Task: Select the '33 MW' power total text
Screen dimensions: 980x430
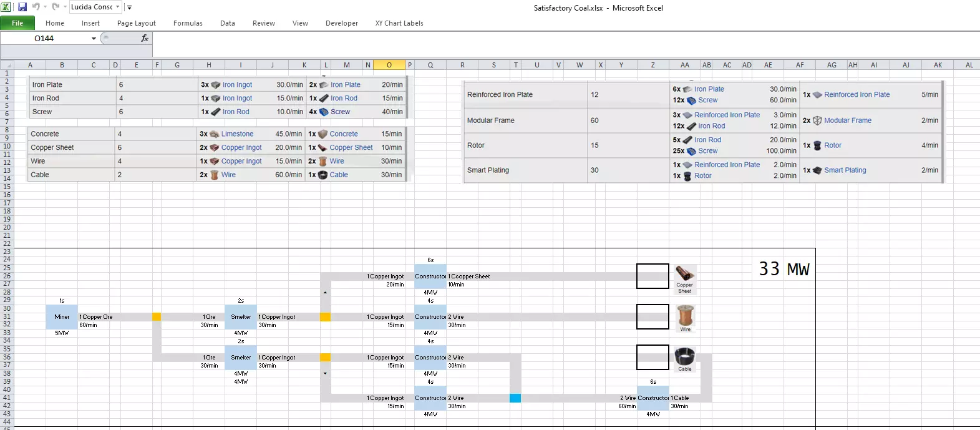Action: pos(784,270)
